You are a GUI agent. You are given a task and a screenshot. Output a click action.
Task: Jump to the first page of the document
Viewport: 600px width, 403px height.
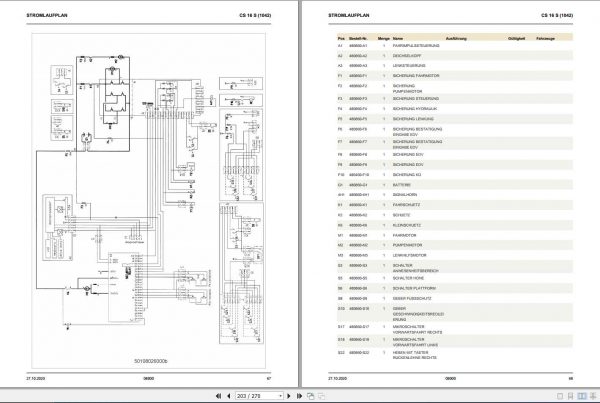point(218,396)
